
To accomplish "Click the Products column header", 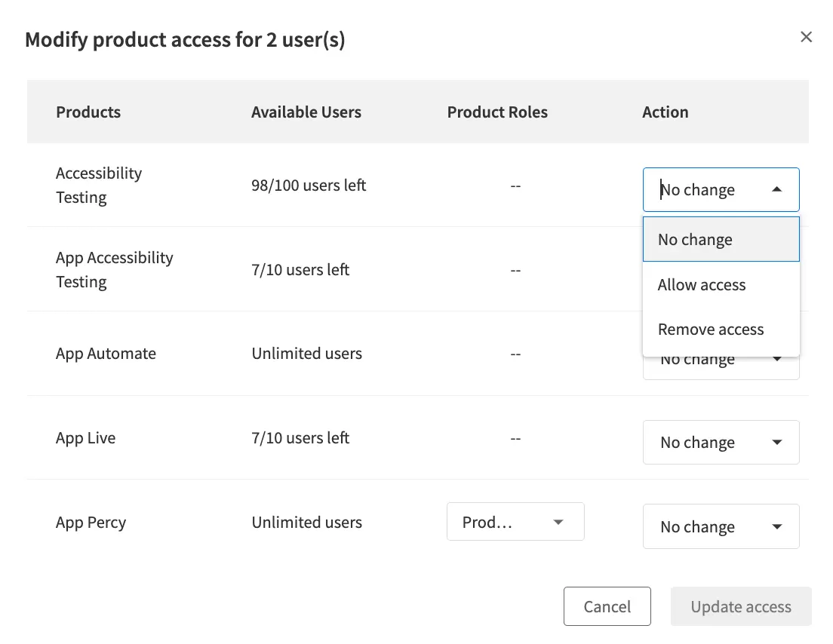I will coord(88,112).
